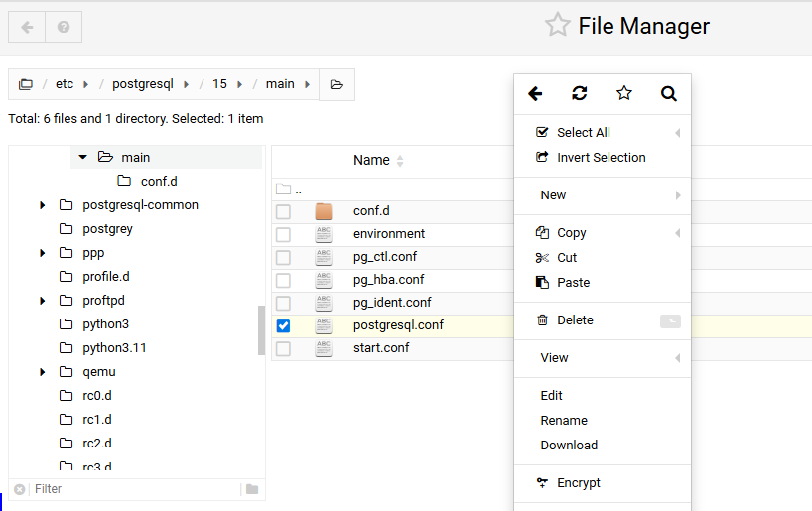Check the pg_hba.conf checkbox

pyautogui.click(x=283, y=280)
